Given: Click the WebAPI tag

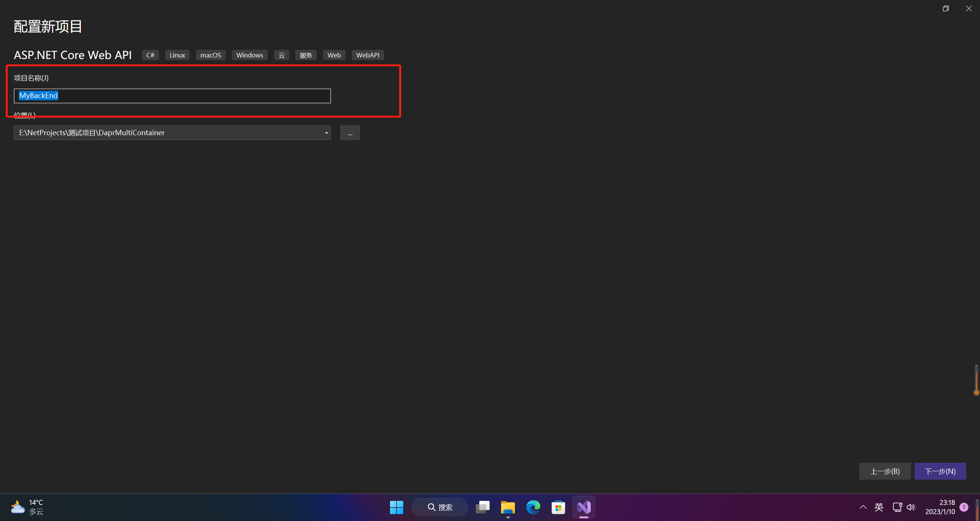Looking at the screenshot, I should tap(367, 55).
